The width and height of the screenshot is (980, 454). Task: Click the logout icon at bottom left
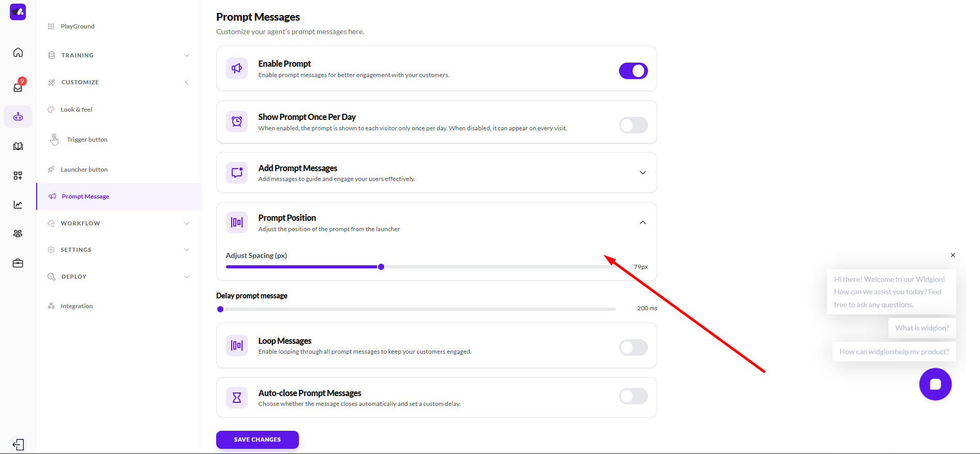[18, 444]
